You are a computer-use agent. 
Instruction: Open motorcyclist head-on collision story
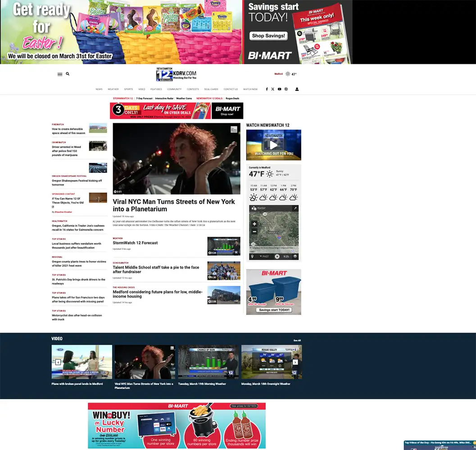point(77,317)
